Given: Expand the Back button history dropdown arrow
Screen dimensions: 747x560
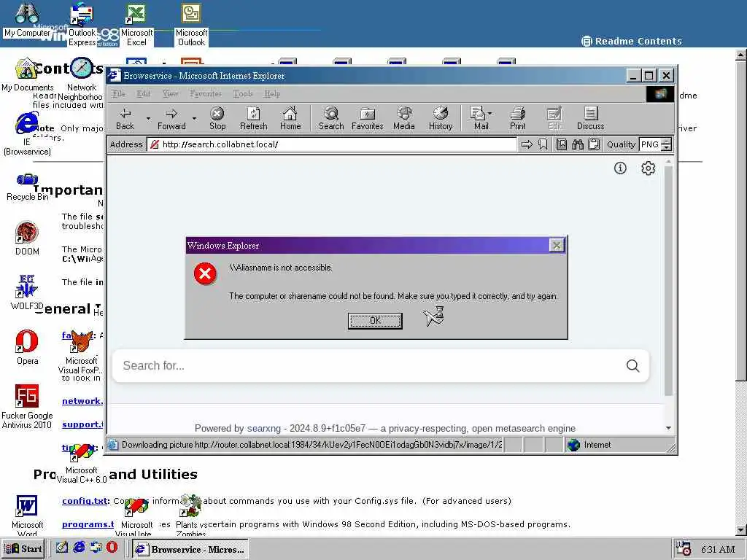Looking at the screenshot, I should (x=148, y=118).
